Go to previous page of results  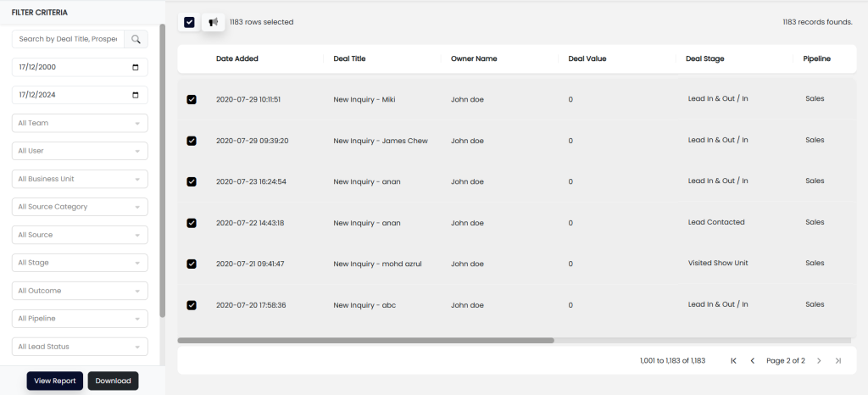(752, 361)
